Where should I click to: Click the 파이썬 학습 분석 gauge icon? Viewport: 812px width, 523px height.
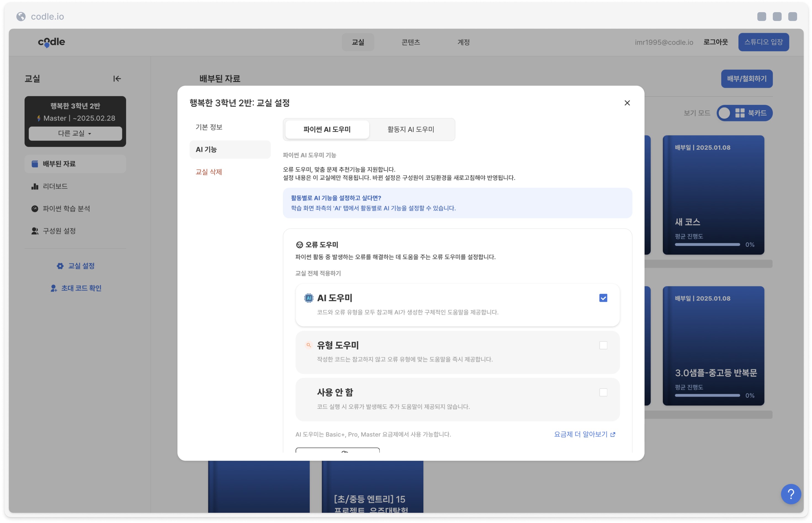35,209
